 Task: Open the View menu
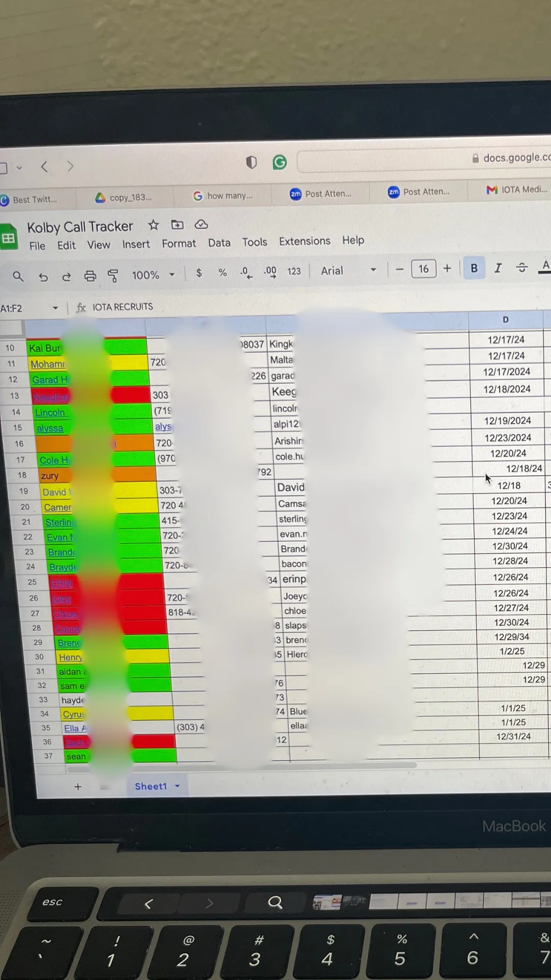pos(98,245)
